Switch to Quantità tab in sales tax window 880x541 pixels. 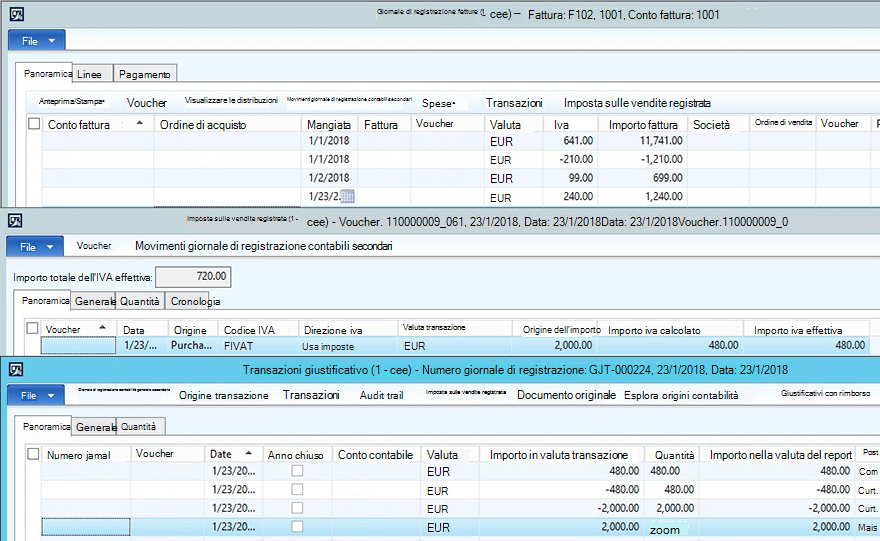click(x=140, y=301)
